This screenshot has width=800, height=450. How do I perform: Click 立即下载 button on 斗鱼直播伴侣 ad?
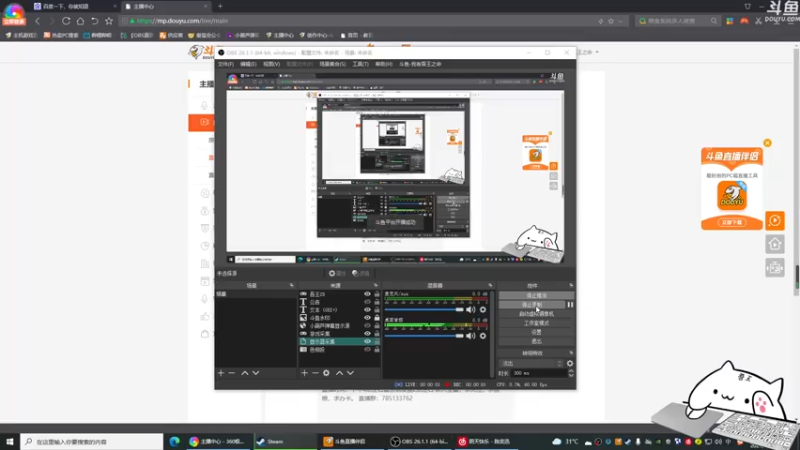(x=732, y=222)
